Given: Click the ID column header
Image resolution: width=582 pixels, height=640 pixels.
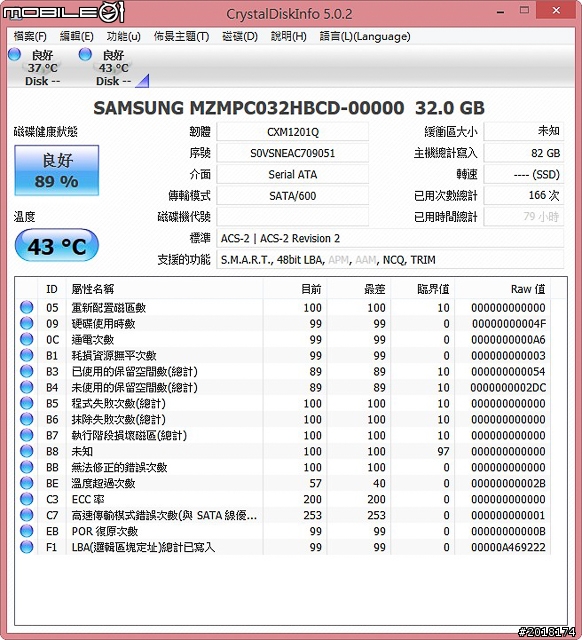Looking at the screenshot, I should tap(52, 289).
